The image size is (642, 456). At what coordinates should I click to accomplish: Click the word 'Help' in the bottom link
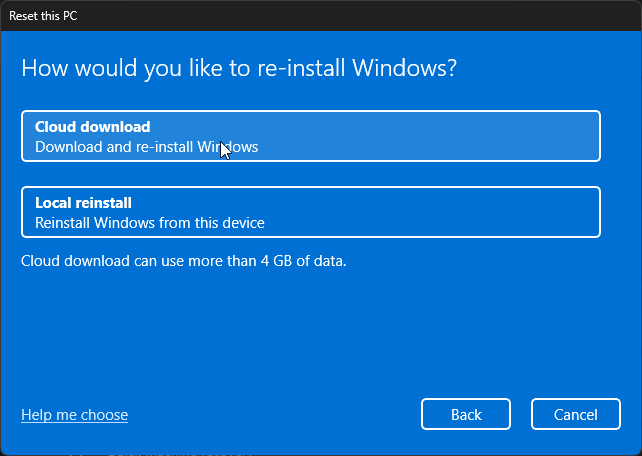[x=38, y=414]
